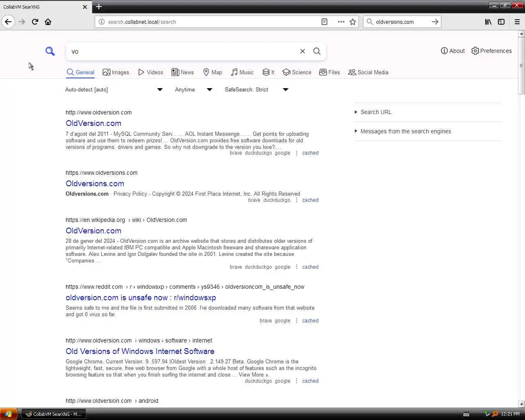Viewport: 525px width, 420px height.
Task: Select the General search tab
Action: click(81, 72)
